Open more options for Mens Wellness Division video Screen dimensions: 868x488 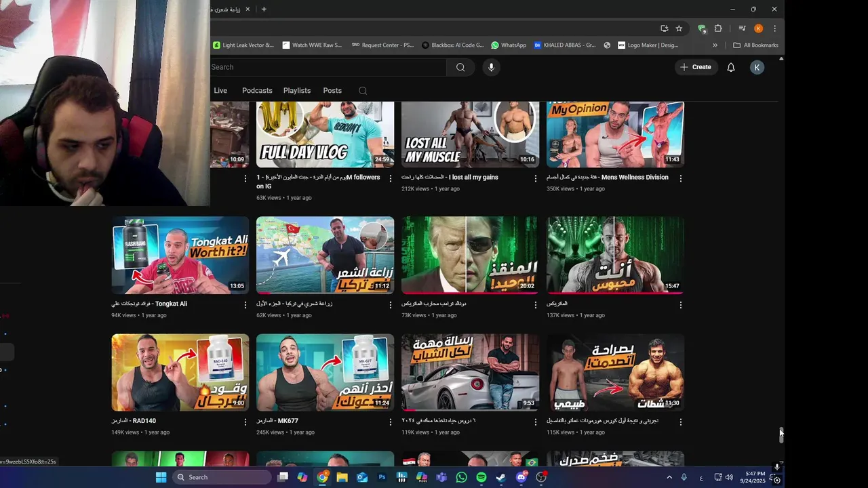[680, 178]
